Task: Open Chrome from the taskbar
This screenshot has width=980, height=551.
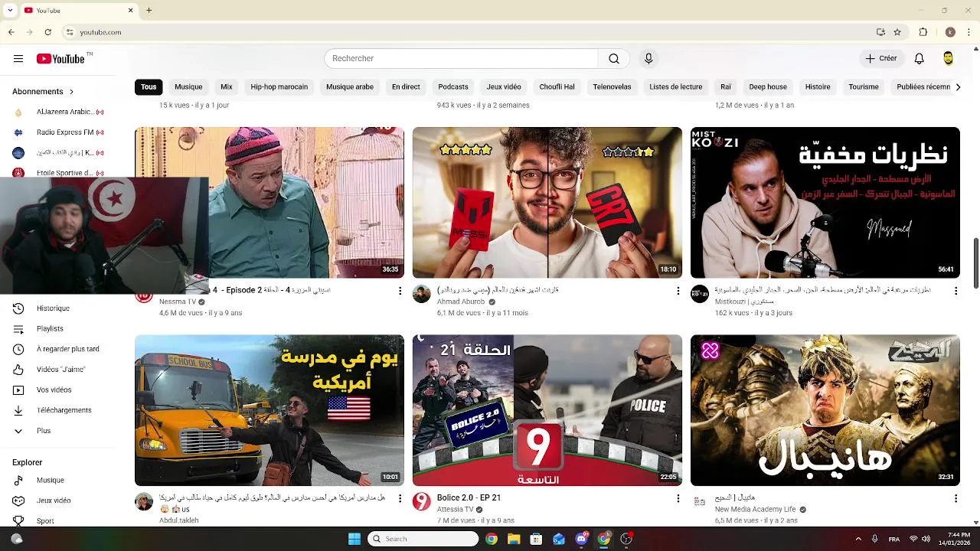Action: click(x=492, y=539)
